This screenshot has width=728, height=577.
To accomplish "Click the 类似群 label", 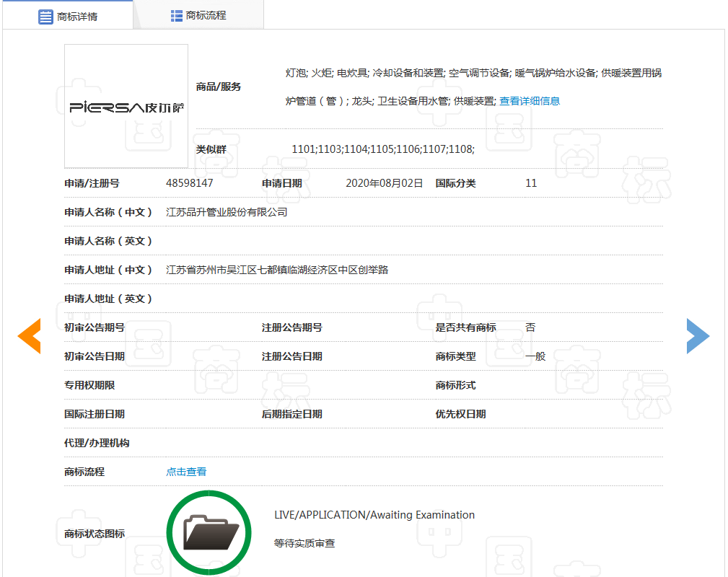I will point(211,149).
